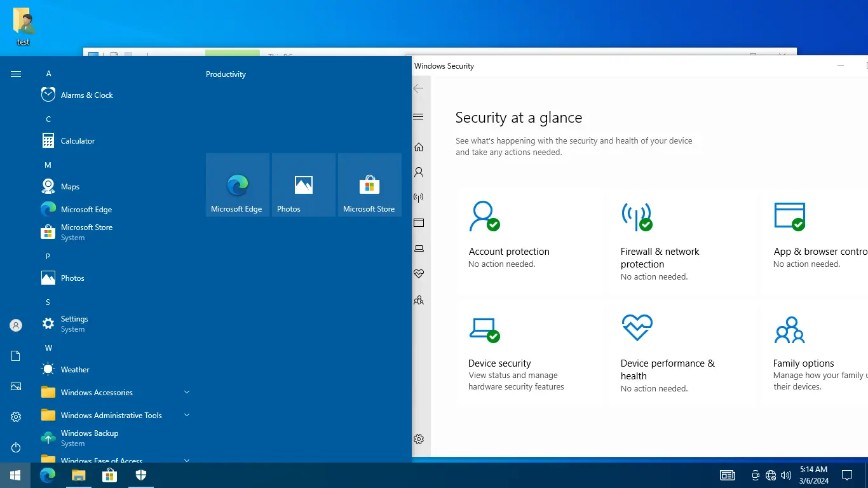Jump to app letters via the 'A' header
The image size is (868, 488).
tap(48, 74)
